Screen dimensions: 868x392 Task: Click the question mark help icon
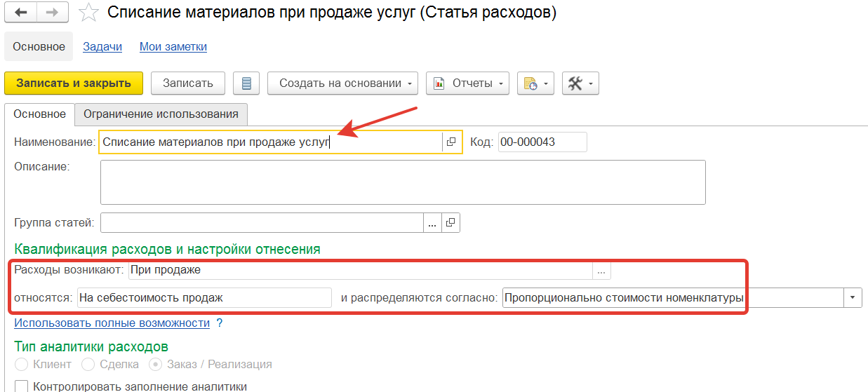[219, 323]
